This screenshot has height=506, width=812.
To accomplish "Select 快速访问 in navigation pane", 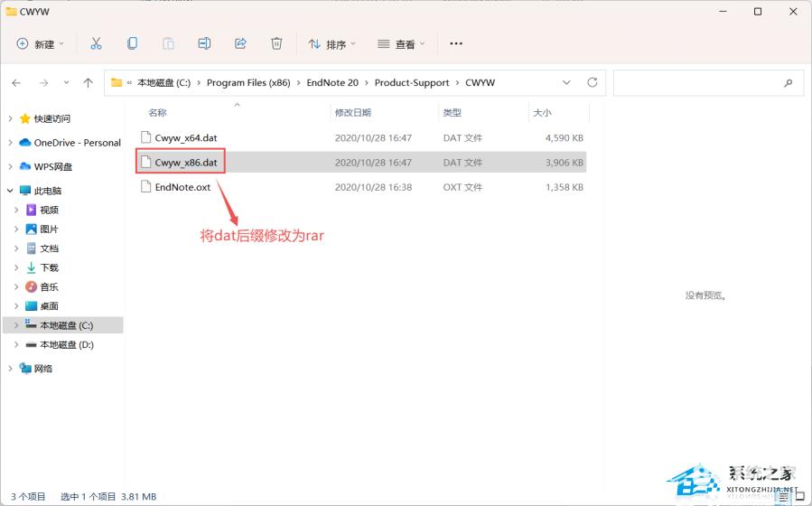I will coord(51,118).
